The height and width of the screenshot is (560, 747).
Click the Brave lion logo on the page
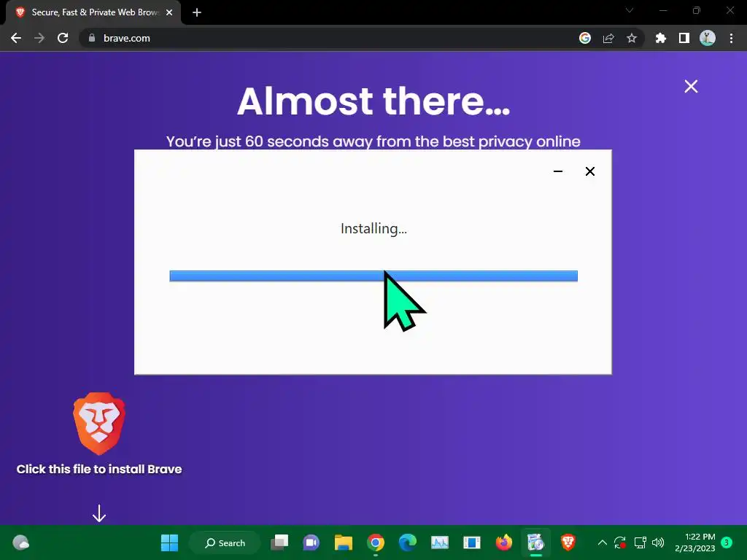99,424
